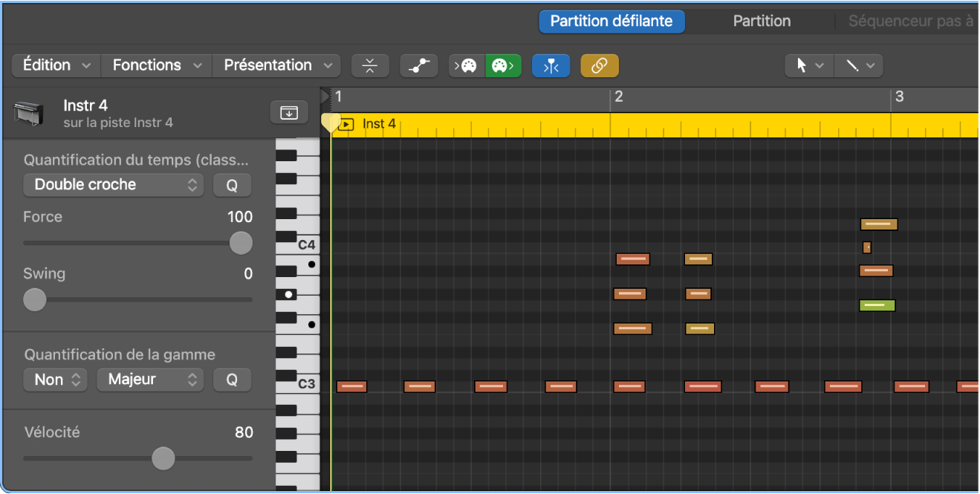Click the Q button next to time quantization
Screen dimensions: 980x494
(232, 184)
